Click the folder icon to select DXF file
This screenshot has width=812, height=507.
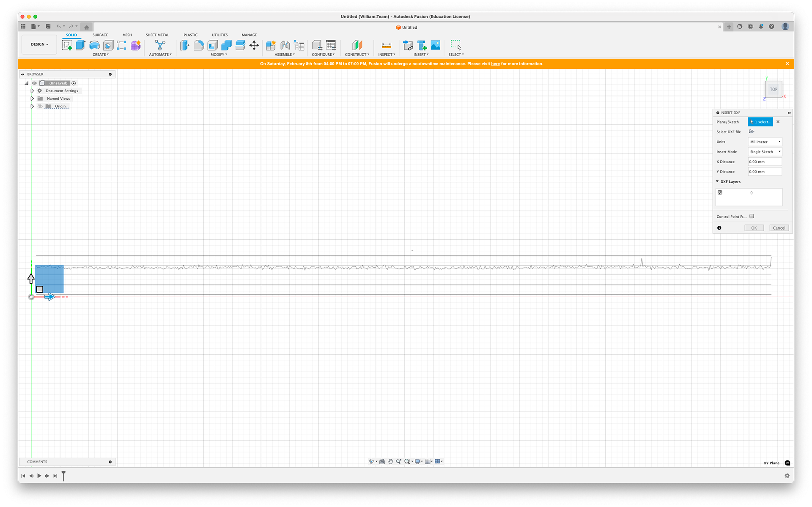pyautogui.click(x=752, y=132)
